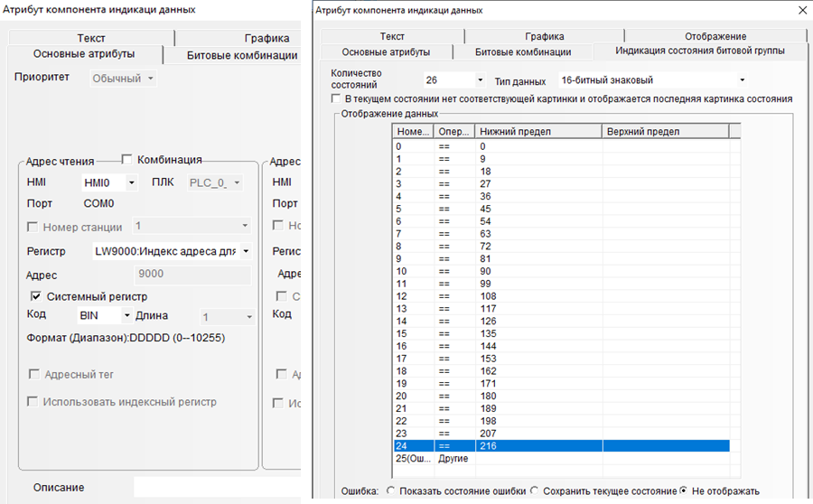
Task: Click the Описание input field
Action: pos(217,488)
